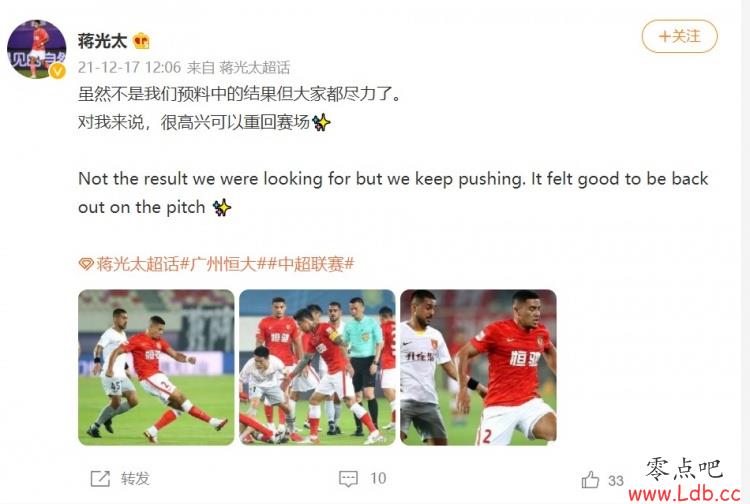Open the first photo showing the kick
The width and height of the screenshot is (750, 504).
click(156, 367)
